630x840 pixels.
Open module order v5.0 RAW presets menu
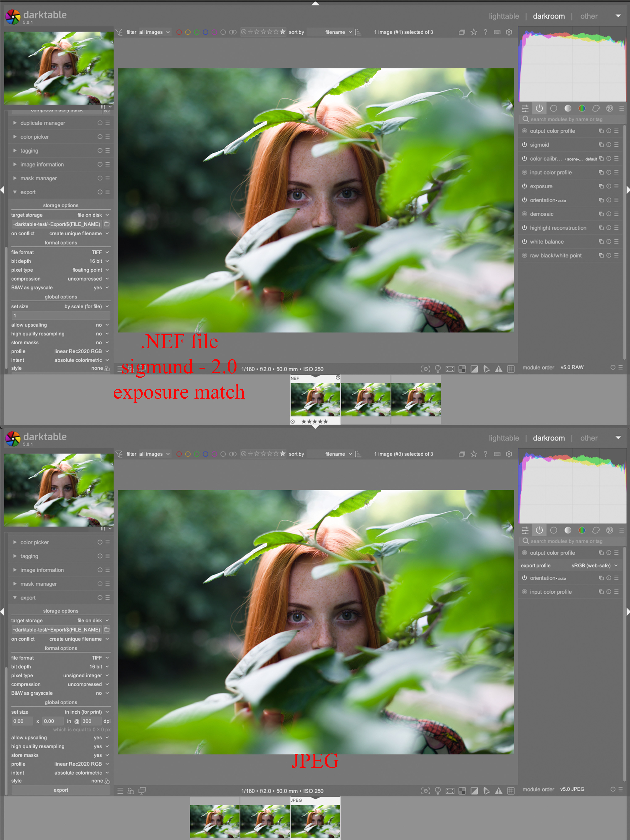click(x=621, y=367)
